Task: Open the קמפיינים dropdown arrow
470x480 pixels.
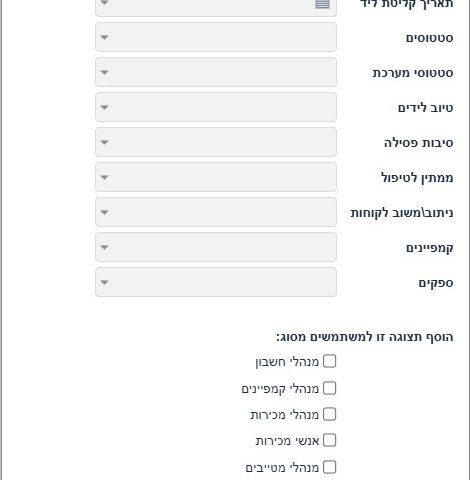Action: point(104,247)
